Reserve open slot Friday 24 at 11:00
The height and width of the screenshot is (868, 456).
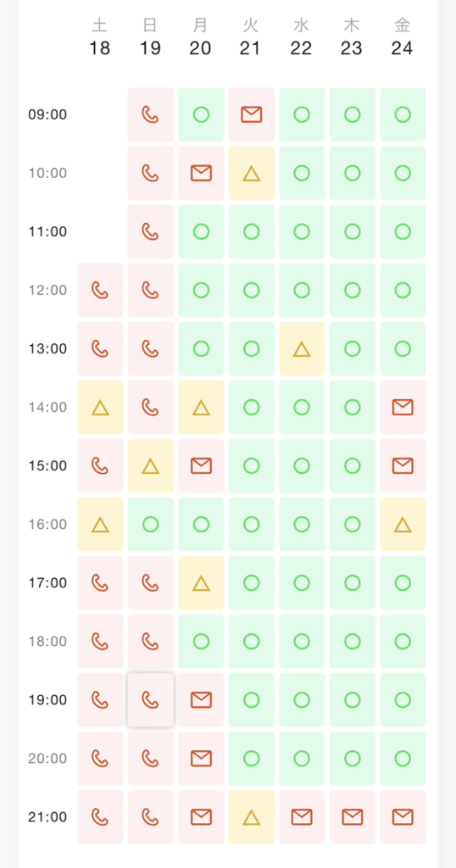coord(403,231)
